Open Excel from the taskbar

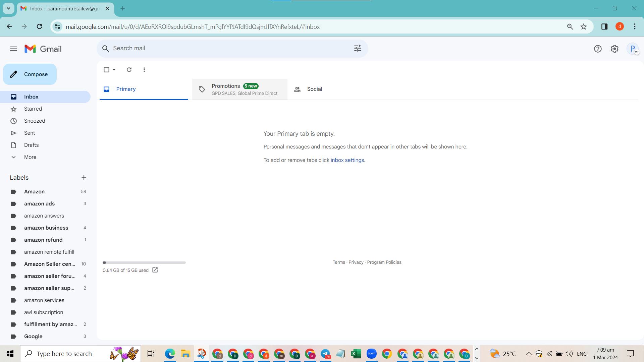pos(356,354)
